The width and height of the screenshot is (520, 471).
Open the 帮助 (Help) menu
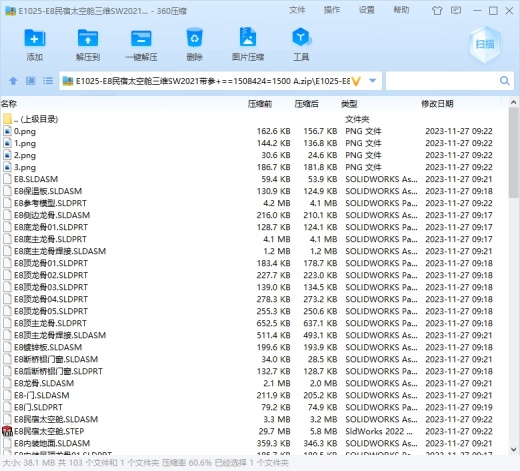tap(401, 10)
